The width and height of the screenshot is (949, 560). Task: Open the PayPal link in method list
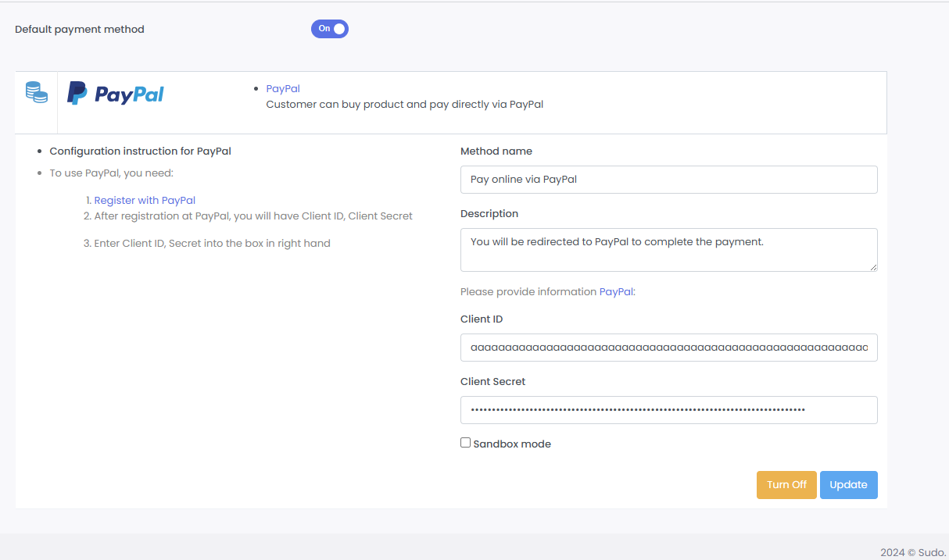click(283, 89)
